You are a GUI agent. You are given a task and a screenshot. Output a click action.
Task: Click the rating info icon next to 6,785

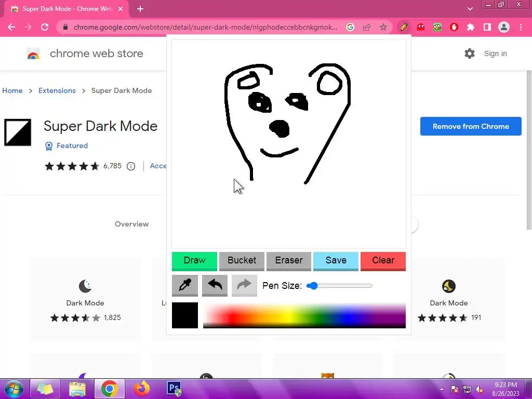(131, 166)
